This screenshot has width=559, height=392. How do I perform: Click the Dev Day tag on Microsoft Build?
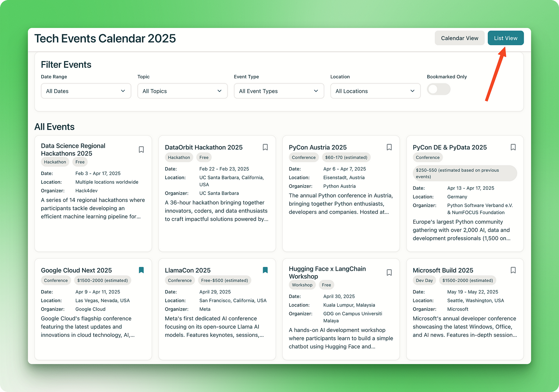click(424, 281)
